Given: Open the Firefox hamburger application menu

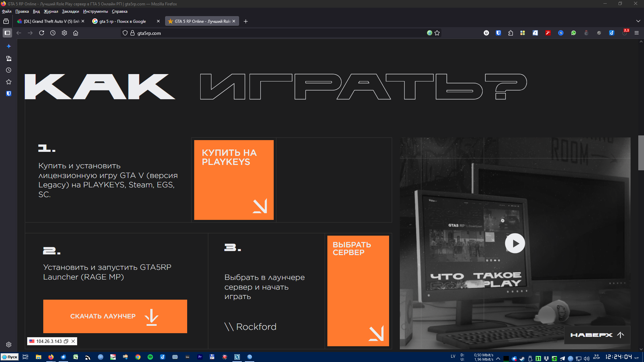Looking at the screenshot, I should point(636,33).
